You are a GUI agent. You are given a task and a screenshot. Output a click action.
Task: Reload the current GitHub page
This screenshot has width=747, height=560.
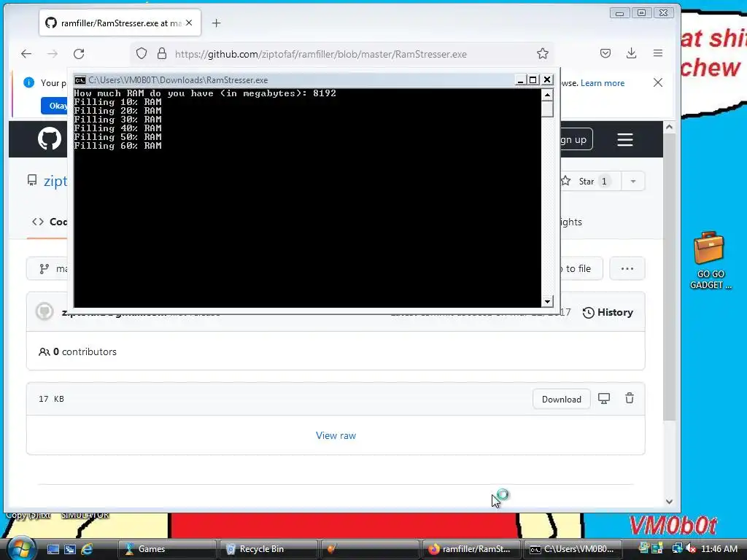click(x=79, y=54)
